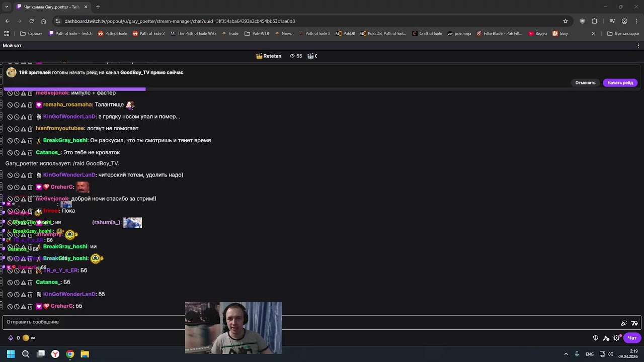Open chat settings gear icon
This screenshot has width=644, height=362.
(x=617, y=338)
